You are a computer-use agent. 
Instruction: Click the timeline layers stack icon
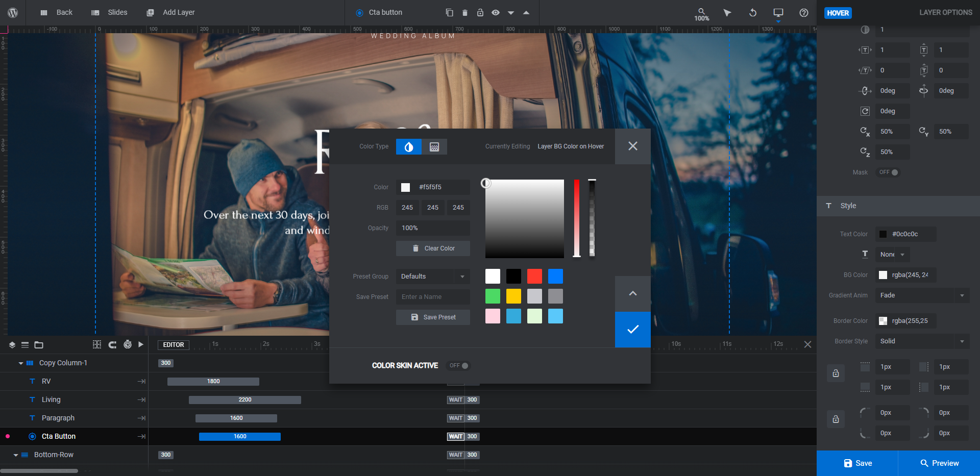point(12,345)
